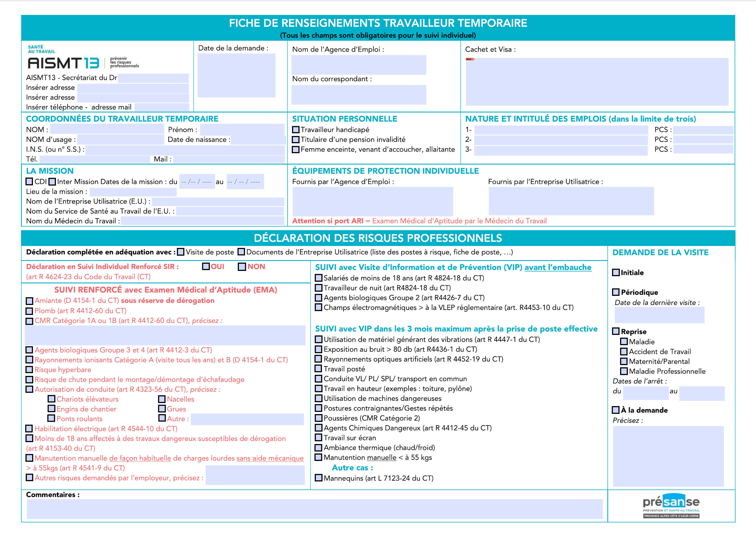Click the Prénom input field

click(242, 129)
